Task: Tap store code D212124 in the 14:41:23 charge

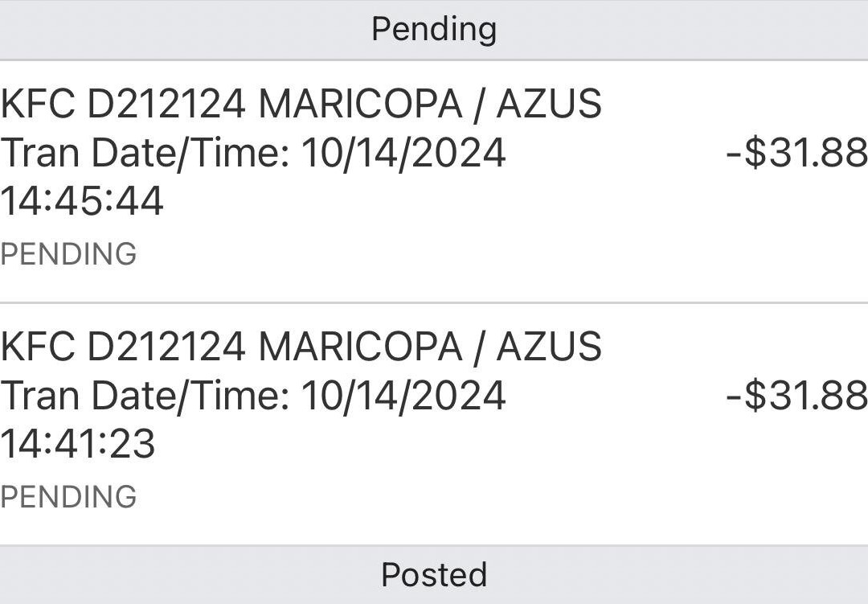Action: click(166, 347)
